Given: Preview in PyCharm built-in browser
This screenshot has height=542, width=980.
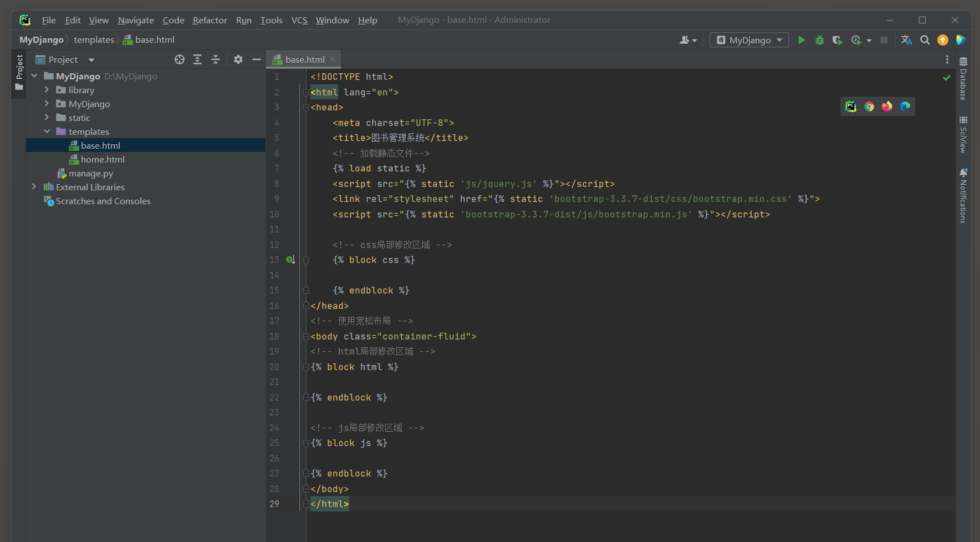Looking at the screenshot, I should (851, 107).
